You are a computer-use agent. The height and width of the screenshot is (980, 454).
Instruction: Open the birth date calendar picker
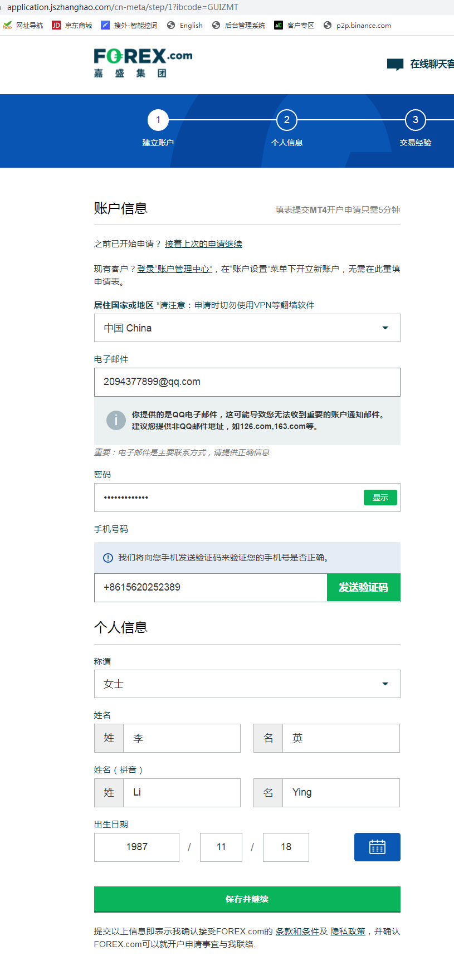(x=377, y=847)
